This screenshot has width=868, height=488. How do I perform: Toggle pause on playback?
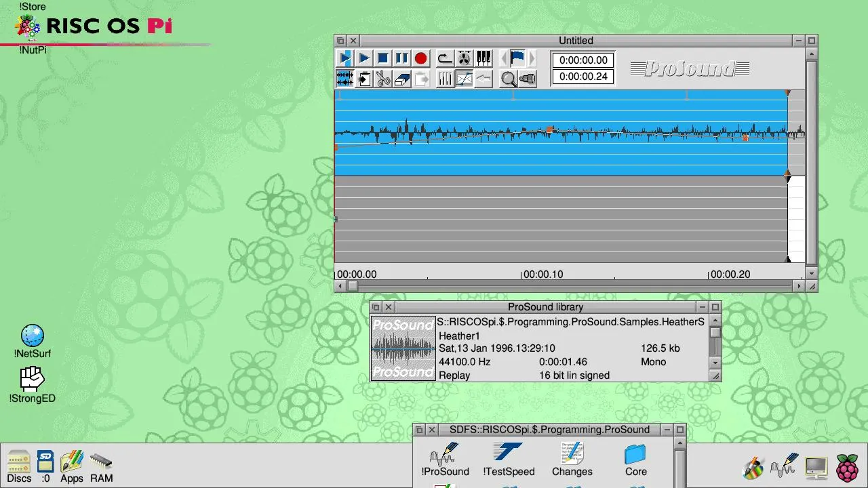(x=401, y=58)
